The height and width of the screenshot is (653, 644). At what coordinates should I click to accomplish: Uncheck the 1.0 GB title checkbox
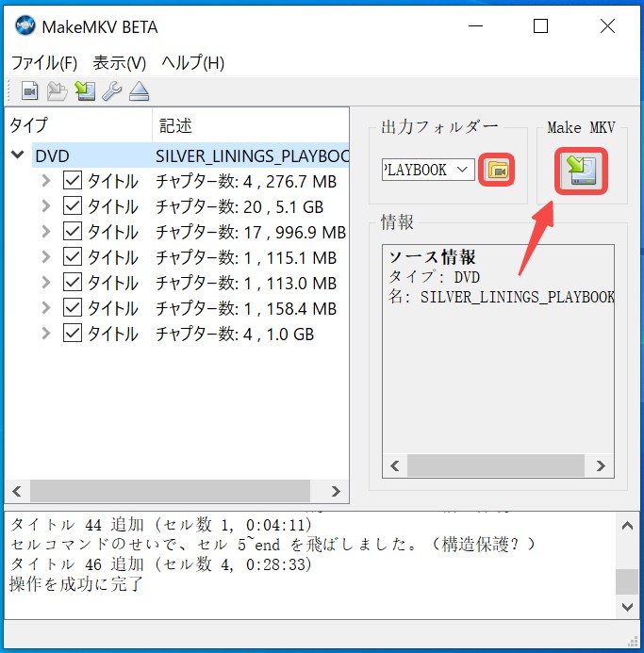click(73, 334)
